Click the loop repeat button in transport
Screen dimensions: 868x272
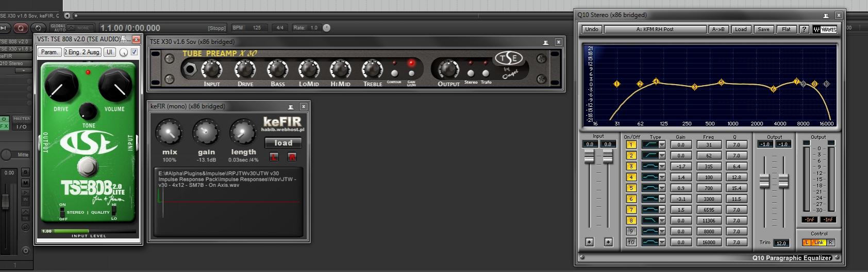point(38,28)
